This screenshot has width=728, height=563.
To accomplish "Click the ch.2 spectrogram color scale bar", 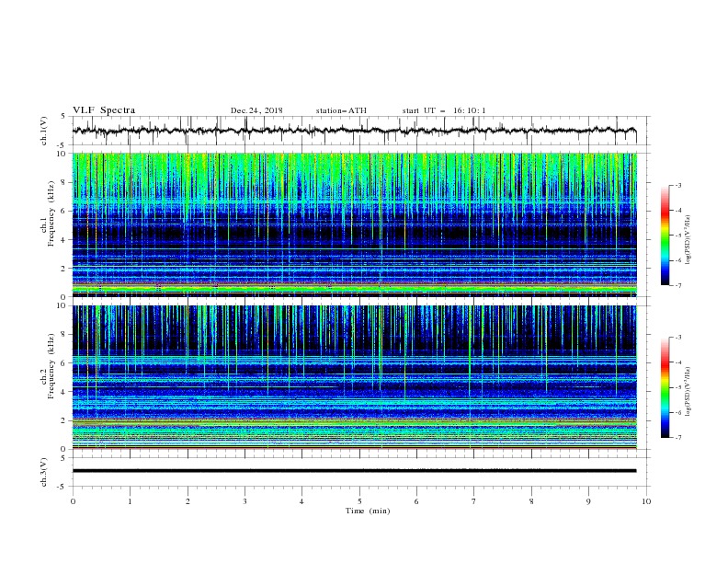I will [665, 387].
